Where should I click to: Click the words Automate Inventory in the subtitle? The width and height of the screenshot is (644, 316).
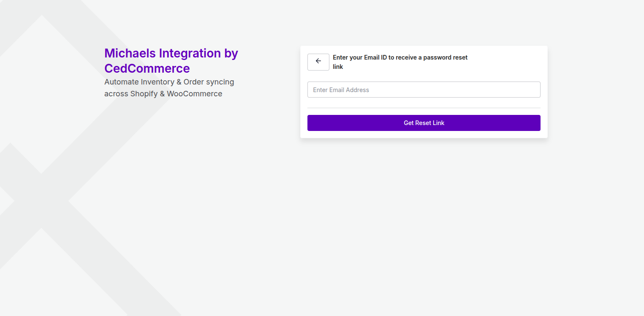(x=139, y=82)
